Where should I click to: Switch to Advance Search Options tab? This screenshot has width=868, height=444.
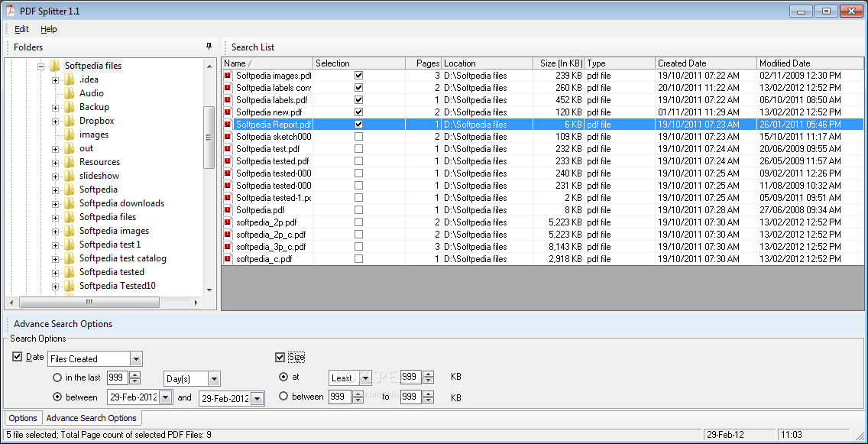pyautogui.click(x=92, y=418)
